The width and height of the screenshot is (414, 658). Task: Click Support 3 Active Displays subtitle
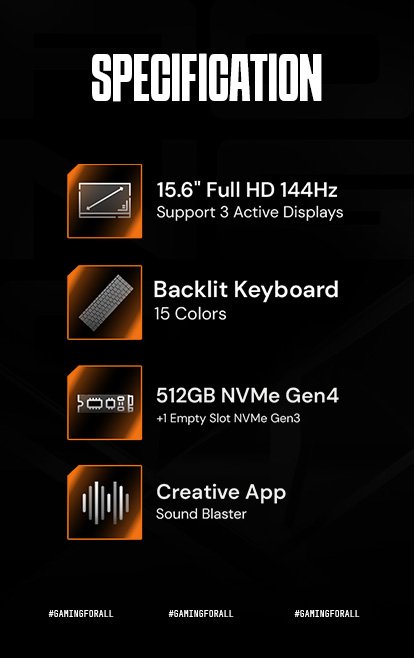click(x=250, y=212)
